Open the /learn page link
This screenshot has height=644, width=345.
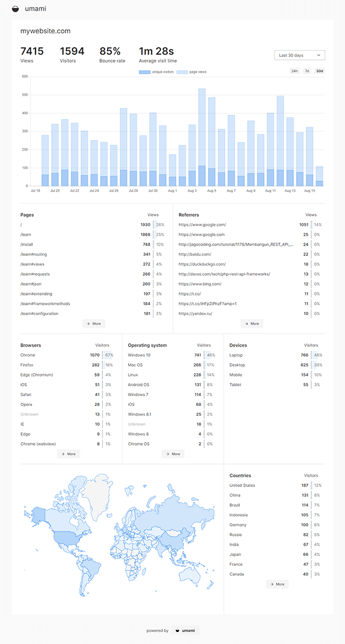pos(26,235)
